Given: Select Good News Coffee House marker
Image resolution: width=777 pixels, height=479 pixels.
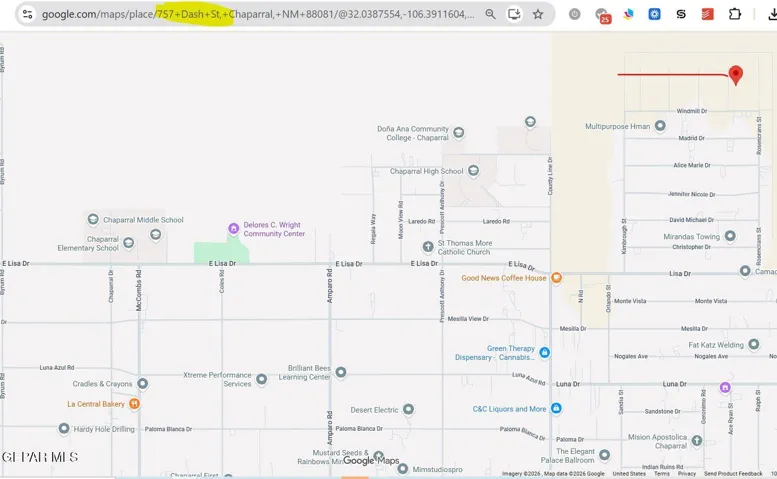Looking at the screenshot, I should 556,278.
